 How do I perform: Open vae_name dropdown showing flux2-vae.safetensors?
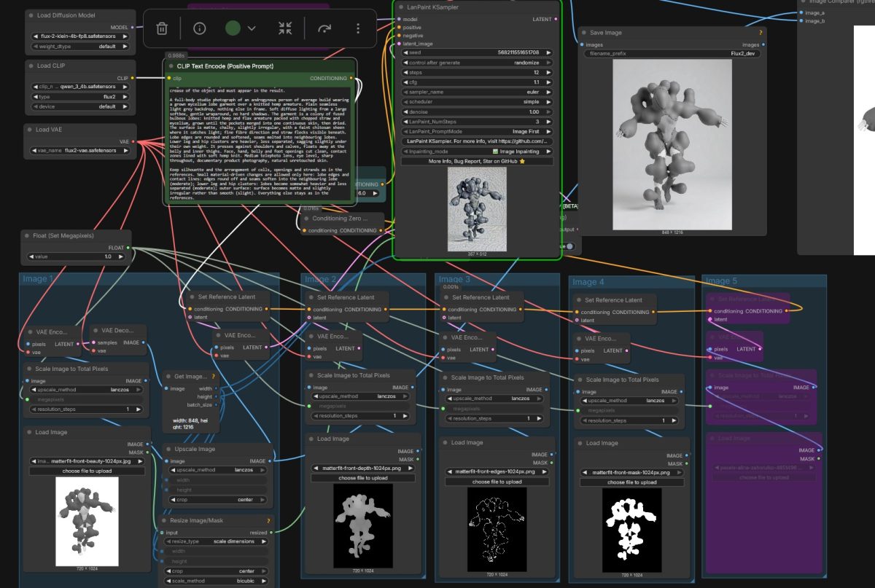(x=80, y=151)
